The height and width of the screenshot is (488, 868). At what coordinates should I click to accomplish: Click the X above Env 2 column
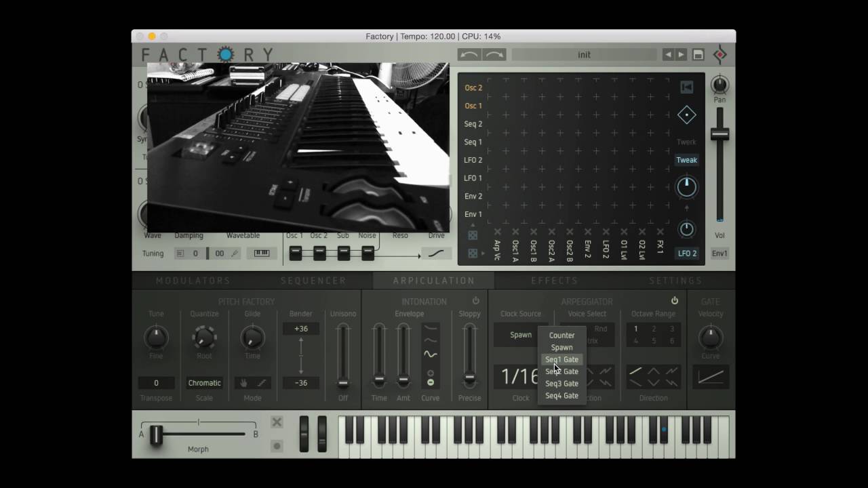tap(587, 232)
